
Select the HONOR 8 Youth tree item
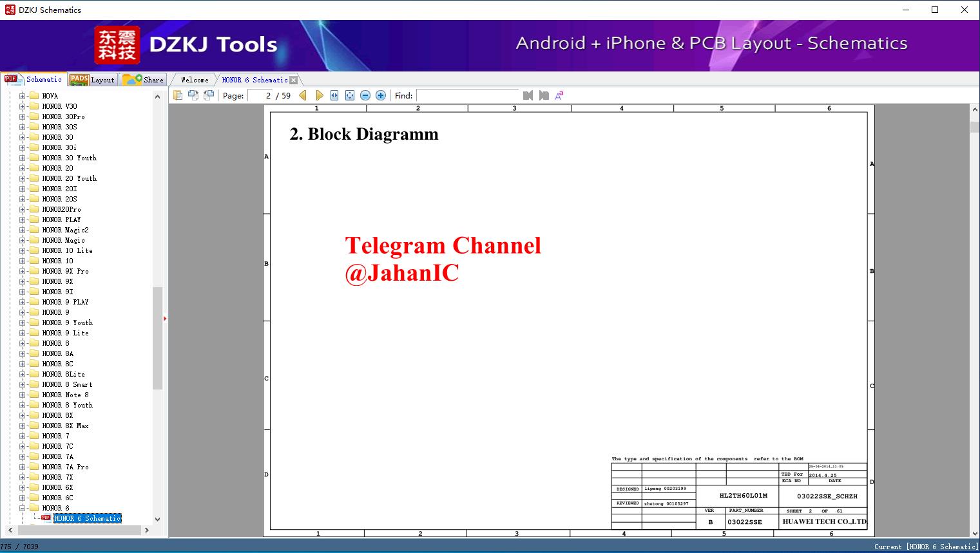[67, 405]
